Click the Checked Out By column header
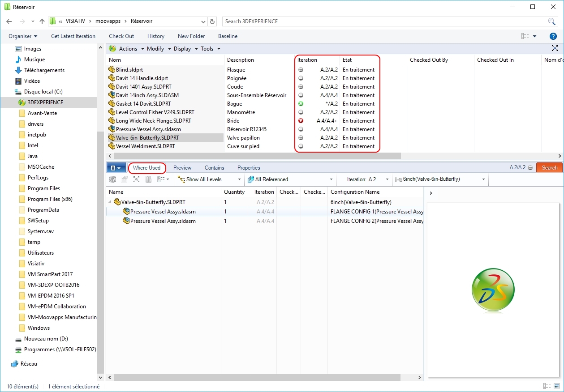 [429, 60]
